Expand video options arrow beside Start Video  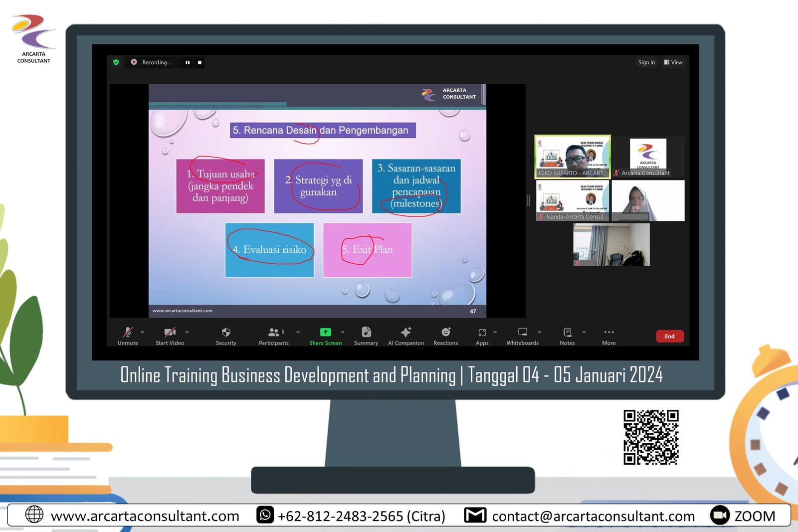pos(187,332)
